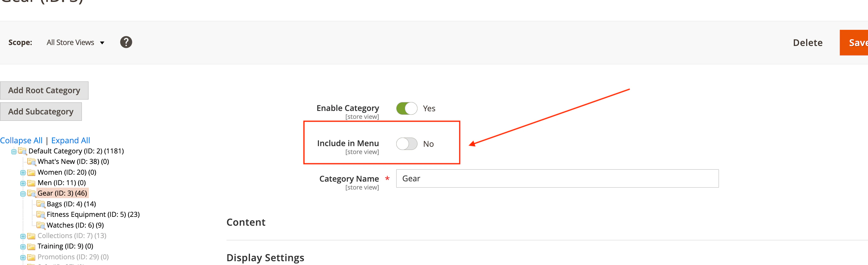868x265 pixels.
Task: Open the All Store Views scope dropdown
Action: [76, 42]
